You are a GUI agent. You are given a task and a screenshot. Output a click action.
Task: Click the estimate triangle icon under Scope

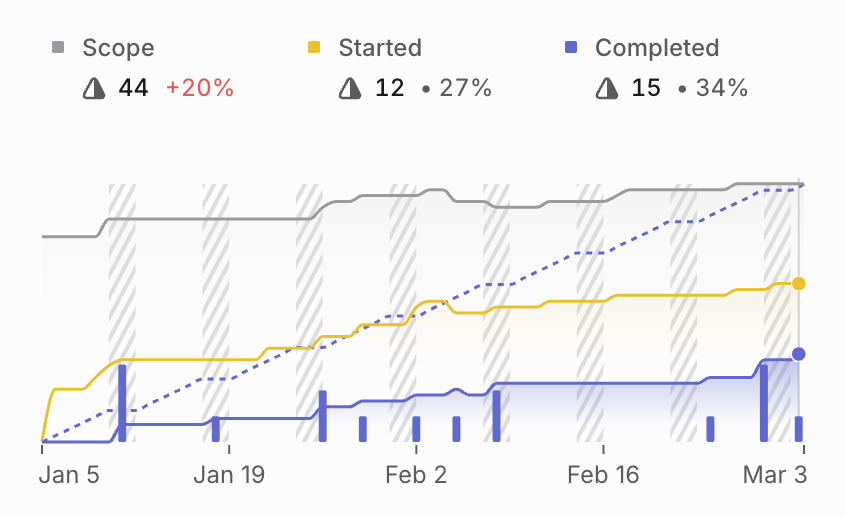pyautogui.click(x=94, y=88)
